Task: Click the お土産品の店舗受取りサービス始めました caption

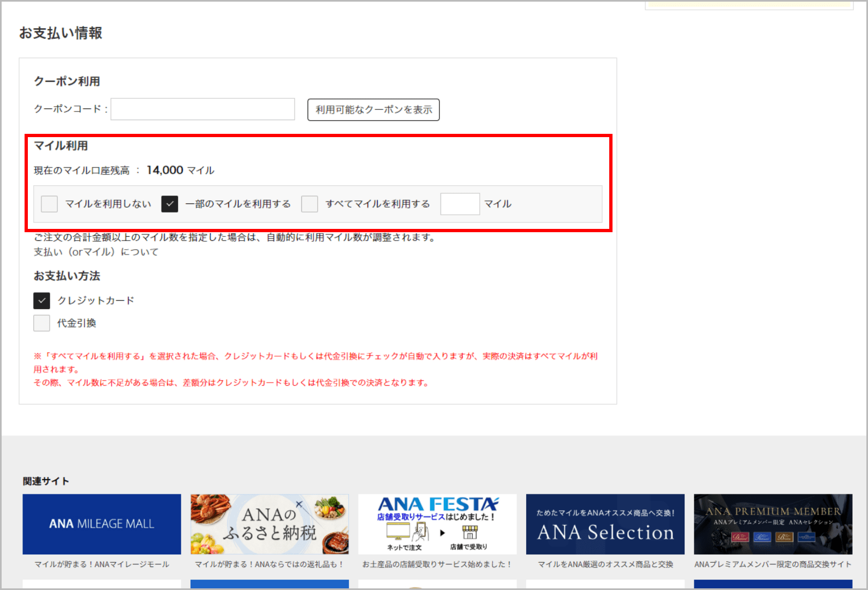Action: (x=437, y=564)
